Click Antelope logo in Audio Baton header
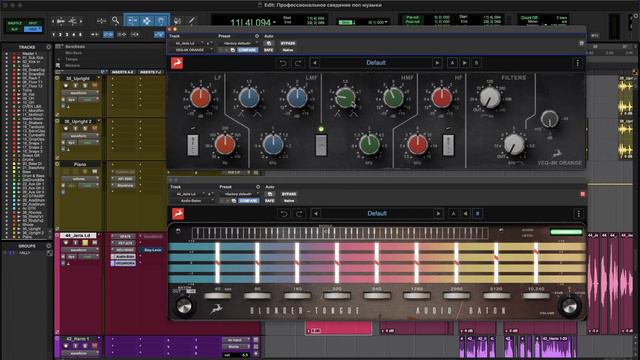The image size is (640, 360). [178, 213]
